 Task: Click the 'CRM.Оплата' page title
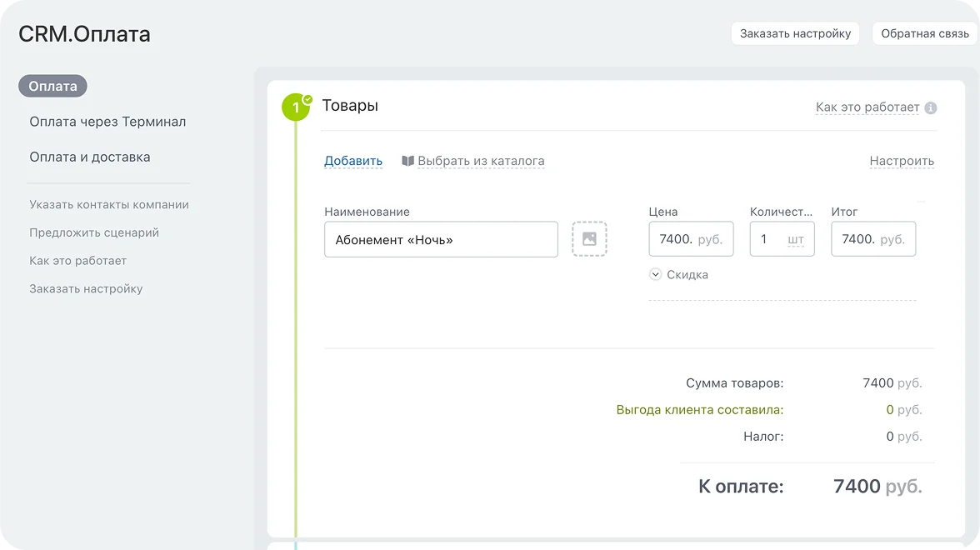tap(84, 34)
